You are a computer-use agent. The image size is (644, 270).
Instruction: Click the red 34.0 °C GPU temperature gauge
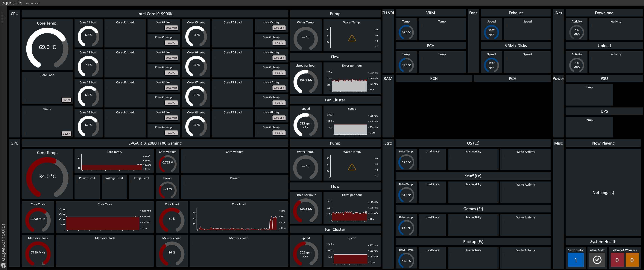47,177
